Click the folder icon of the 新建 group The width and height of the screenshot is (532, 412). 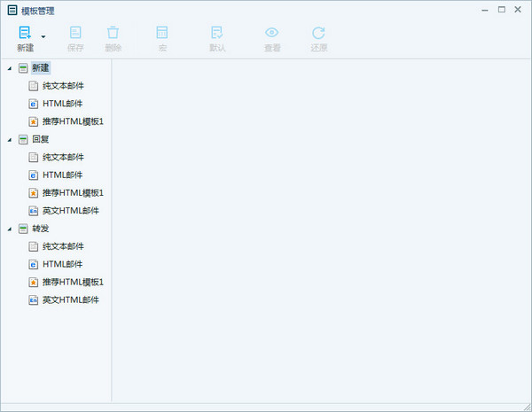[x=23, y=68]
